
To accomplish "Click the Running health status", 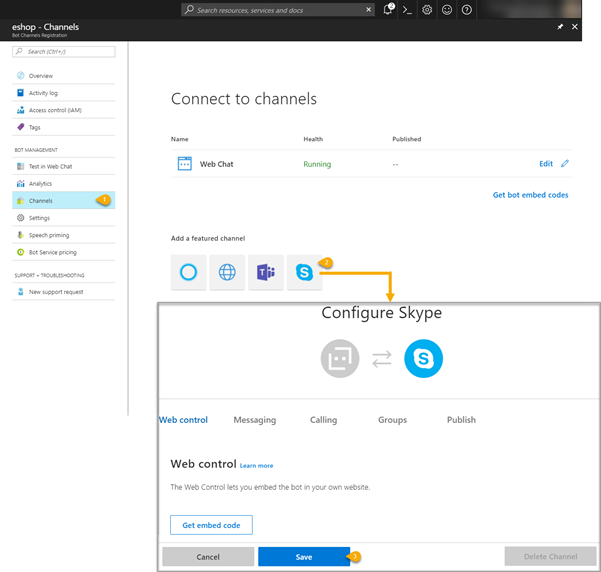I will pyautogui.click(x=317, y=164).
